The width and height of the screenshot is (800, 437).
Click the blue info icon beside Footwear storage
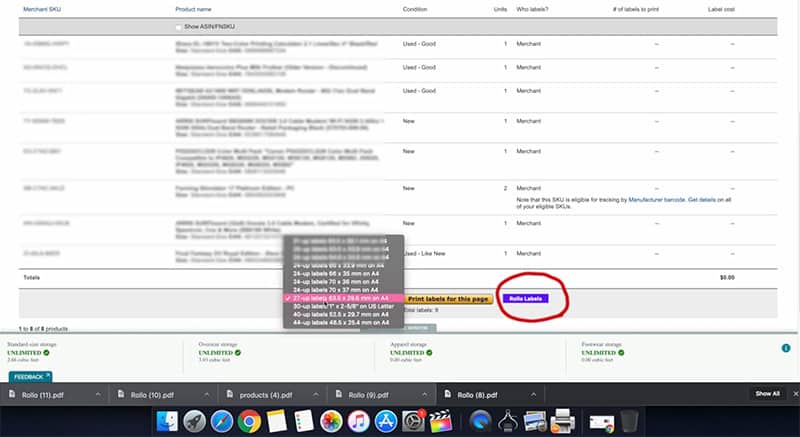click(x=786, y=348)
